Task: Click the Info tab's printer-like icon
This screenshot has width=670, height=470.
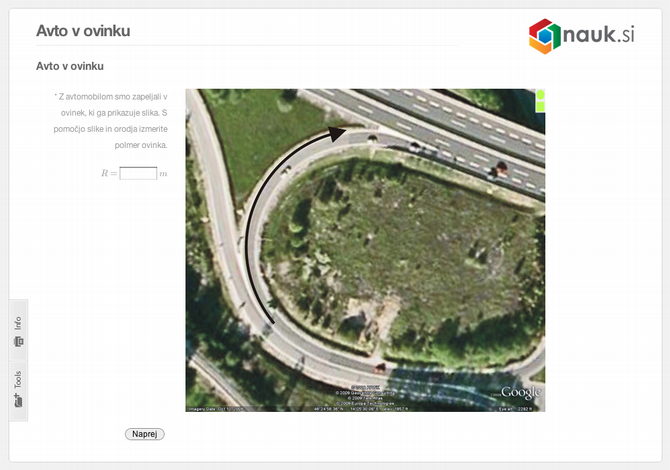Action: click(x=18, y=342)
